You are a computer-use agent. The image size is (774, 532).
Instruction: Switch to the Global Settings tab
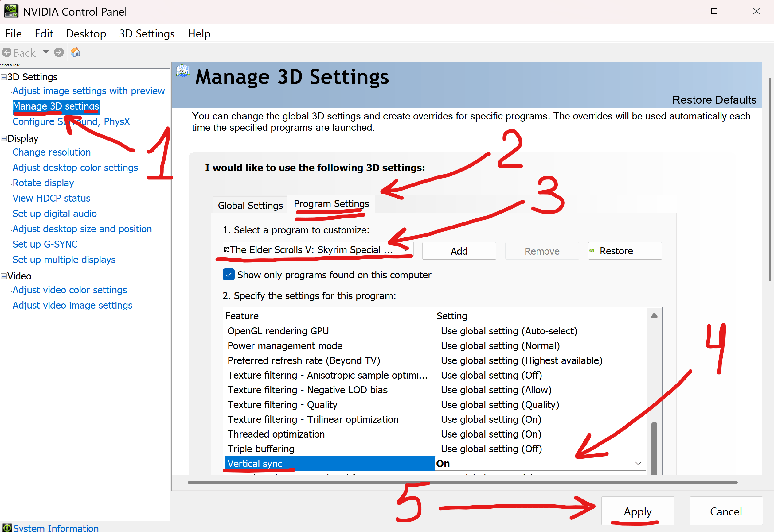coord(250,205)
